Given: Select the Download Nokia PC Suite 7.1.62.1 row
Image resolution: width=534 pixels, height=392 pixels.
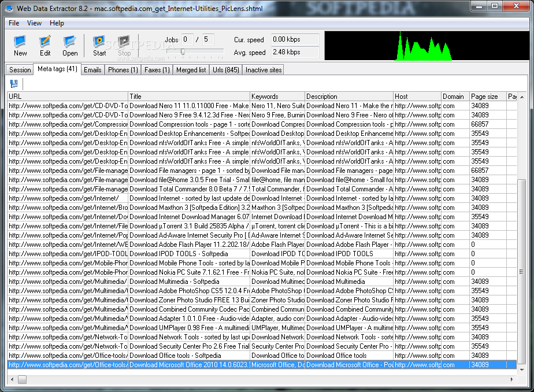Looking at the screenshot, I should tap(262, 272).
